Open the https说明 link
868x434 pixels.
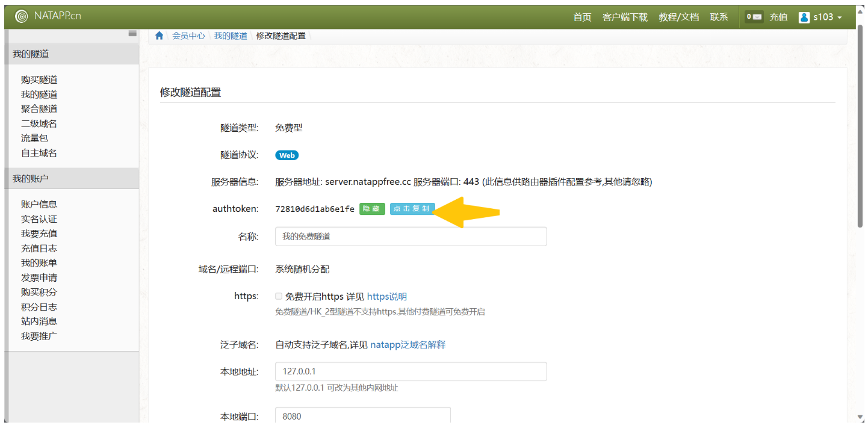387,296
